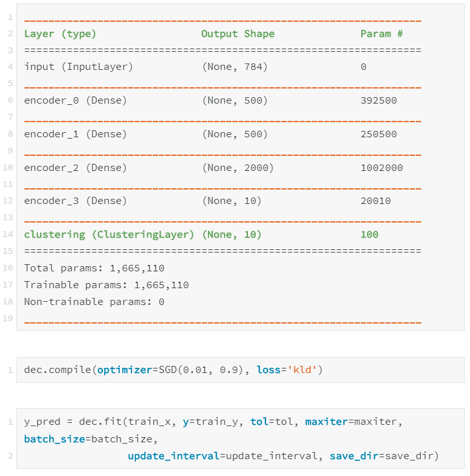Click the 'Trainable params: 1,665,110' line

click(x=106, y=285)
